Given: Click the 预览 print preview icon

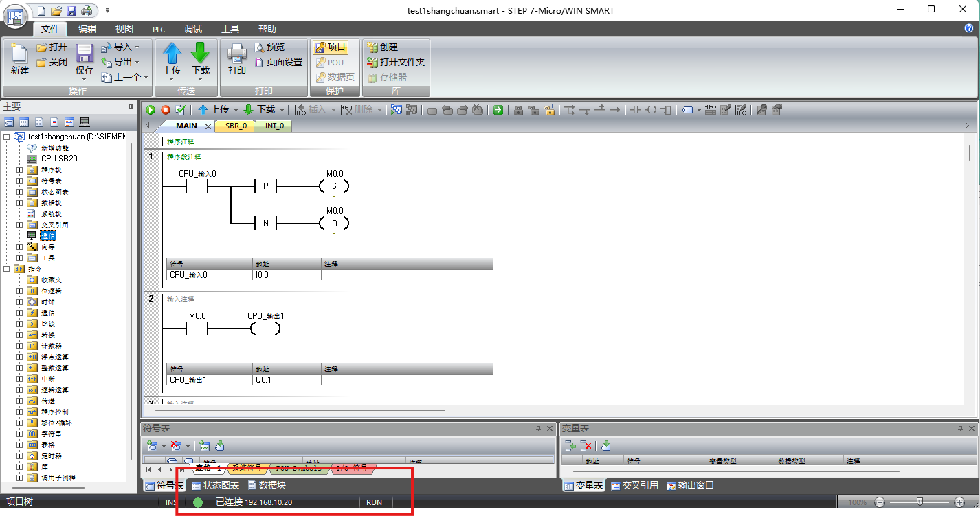Looking at the screenshot, I should 259,47.
